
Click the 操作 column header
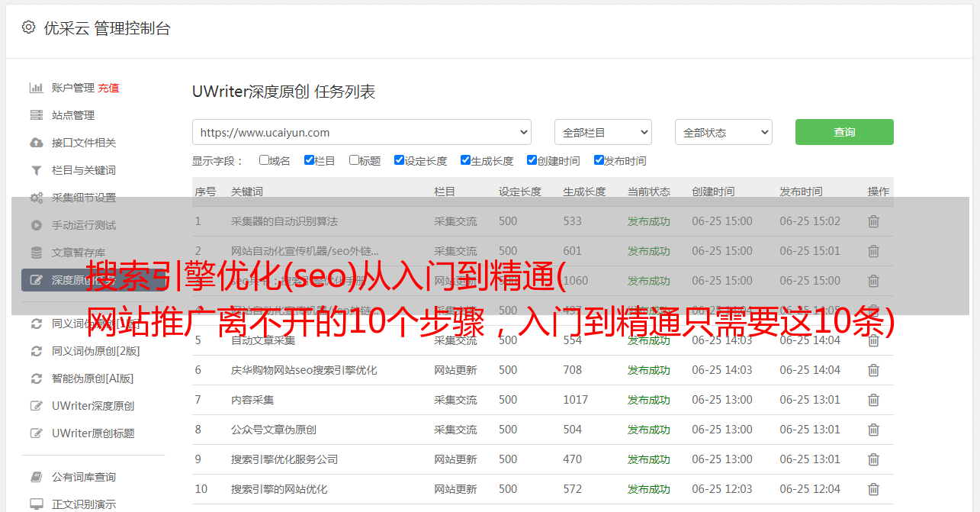pyautogui.click(x=879, y=192)
